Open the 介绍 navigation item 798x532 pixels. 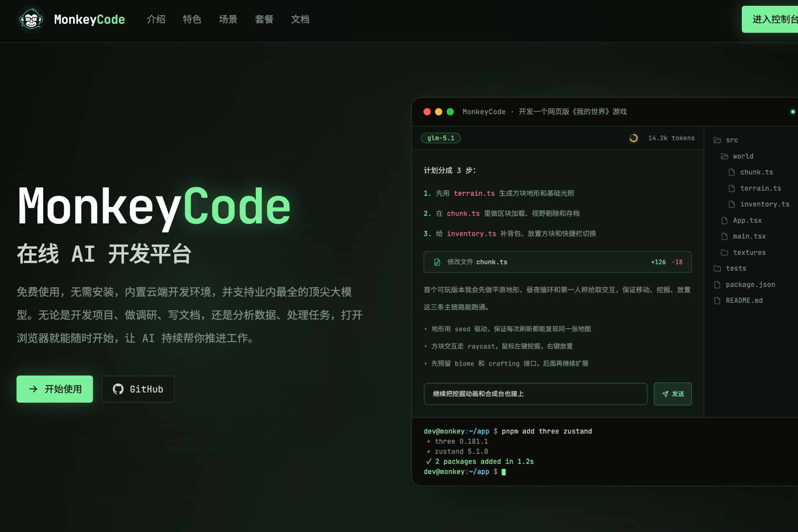[x=156, y=19]
